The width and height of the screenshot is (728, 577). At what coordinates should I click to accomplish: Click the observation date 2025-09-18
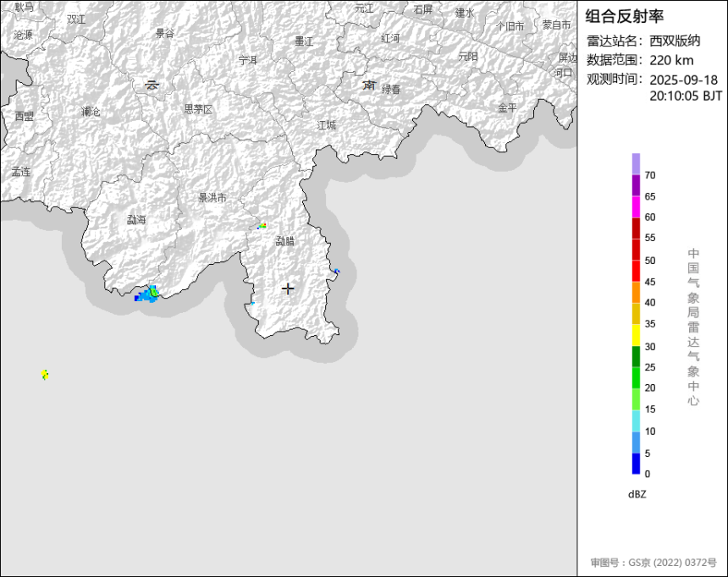coord(683,80)
